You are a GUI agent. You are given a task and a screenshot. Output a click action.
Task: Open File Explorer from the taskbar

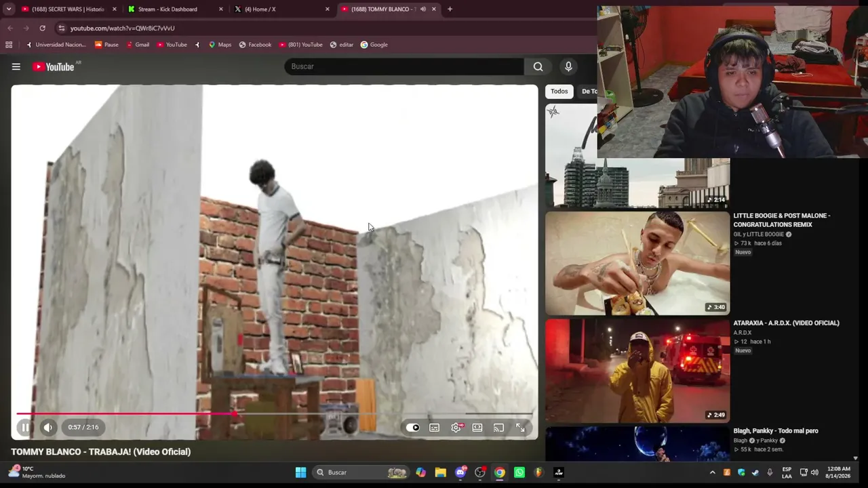click(x=441, y=472)
